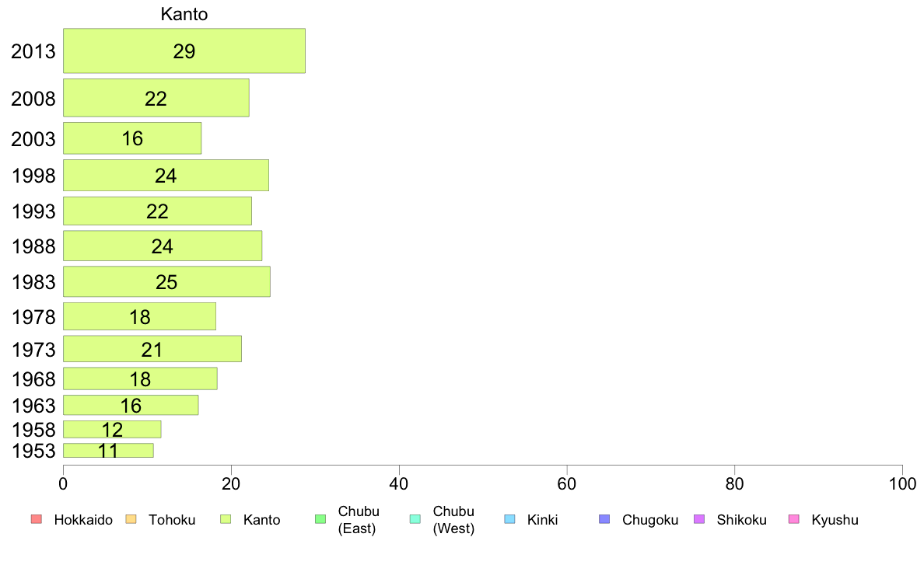Select the Kanto yellow-green legend swatch
The width and height of the screenshot is (924, 572).
[x=226, y=519]
